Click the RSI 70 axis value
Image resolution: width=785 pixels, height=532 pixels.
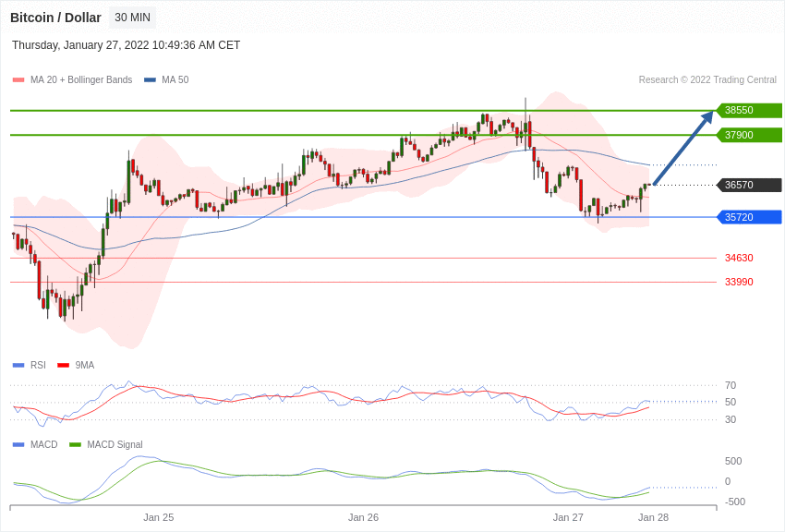pyautogui.click(x=731, y=385)
